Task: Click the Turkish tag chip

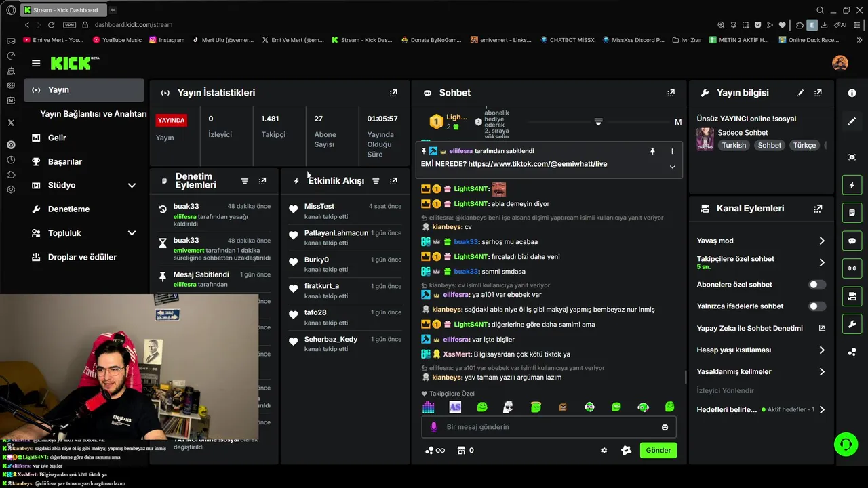Action: click(x=734, y=145)
